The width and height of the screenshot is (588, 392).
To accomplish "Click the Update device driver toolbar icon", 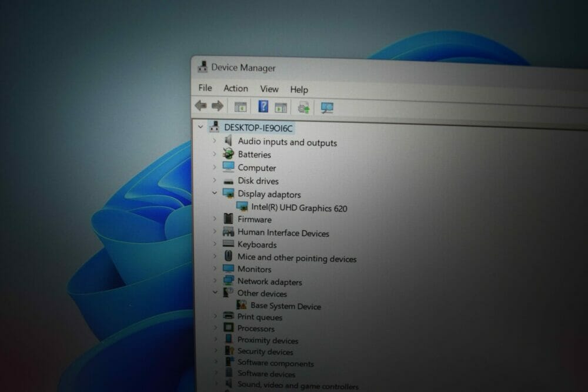I will pyautogui.click(x=304, y=108).
